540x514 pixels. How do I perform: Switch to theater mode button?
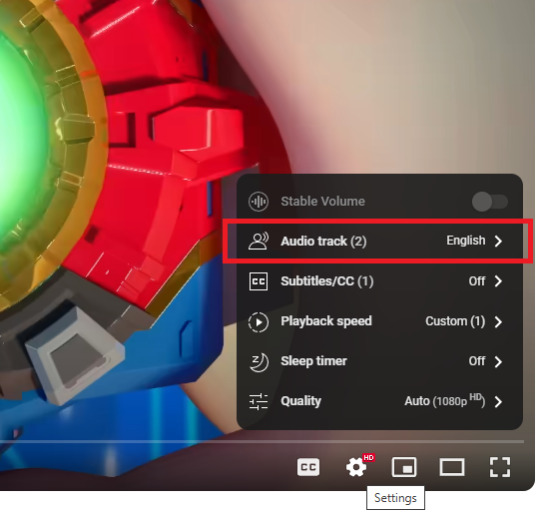(x=452, y=468)
